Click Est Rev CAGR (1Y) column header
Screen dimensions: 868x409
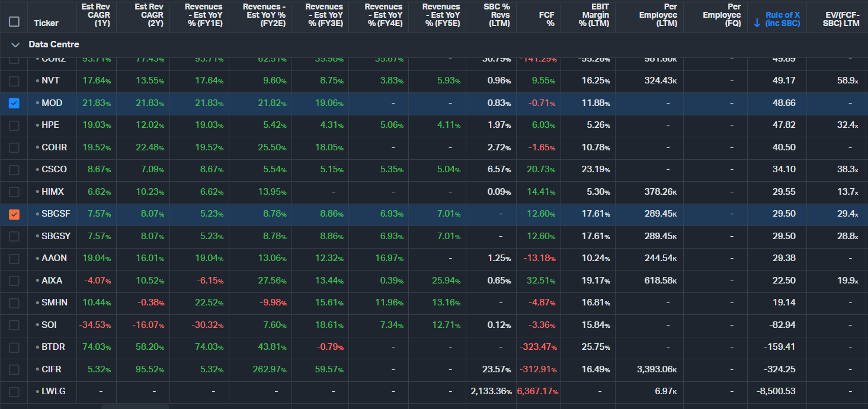point(96,15)
